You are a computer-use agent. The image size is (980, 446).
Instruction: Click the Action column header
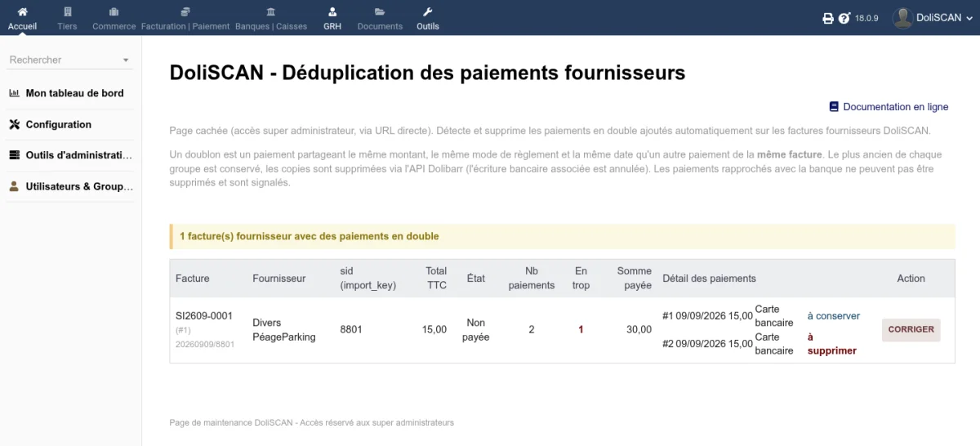point(911,279)
